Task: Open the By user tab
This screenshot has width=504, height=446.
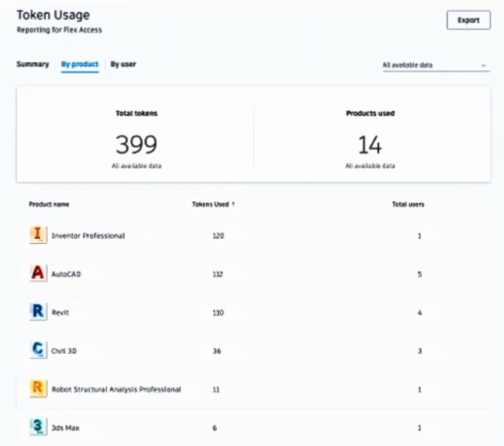Action: point(123,64)
